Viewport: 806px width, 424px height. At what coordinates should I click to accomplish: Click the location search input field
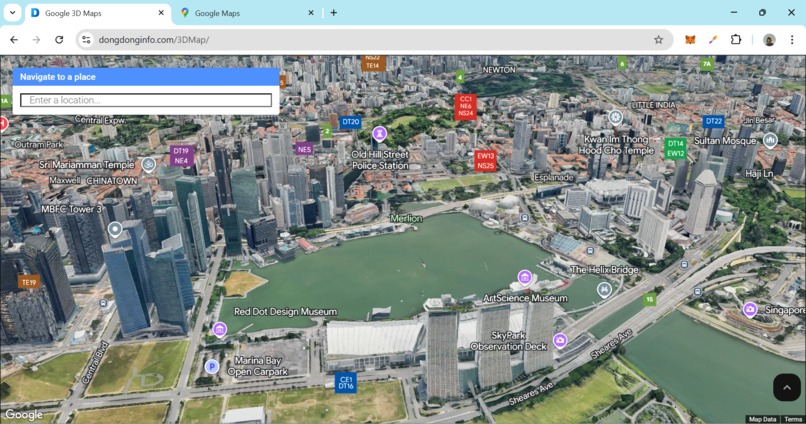point(146,100)
